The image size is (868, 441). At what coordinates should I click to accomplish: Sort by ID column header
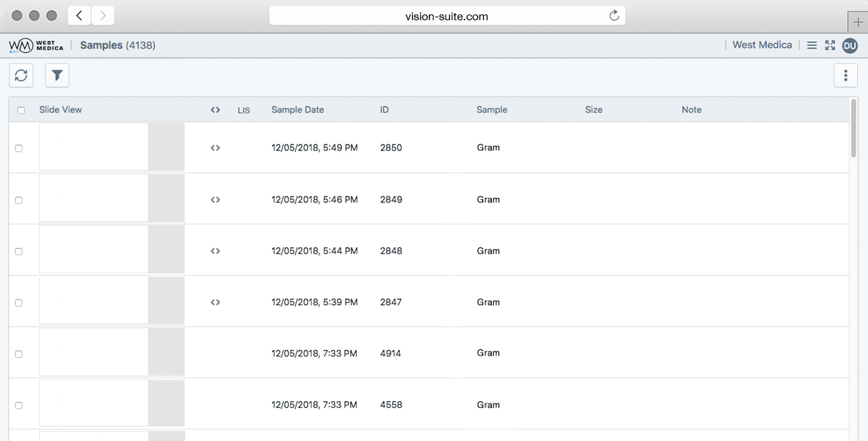click(384, 110)
